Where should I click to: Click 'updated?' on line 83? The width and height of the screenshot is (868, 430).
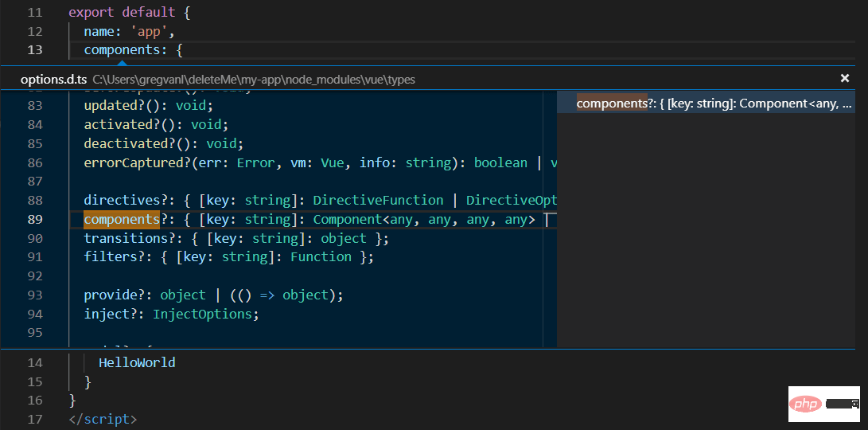pos(115,105)
